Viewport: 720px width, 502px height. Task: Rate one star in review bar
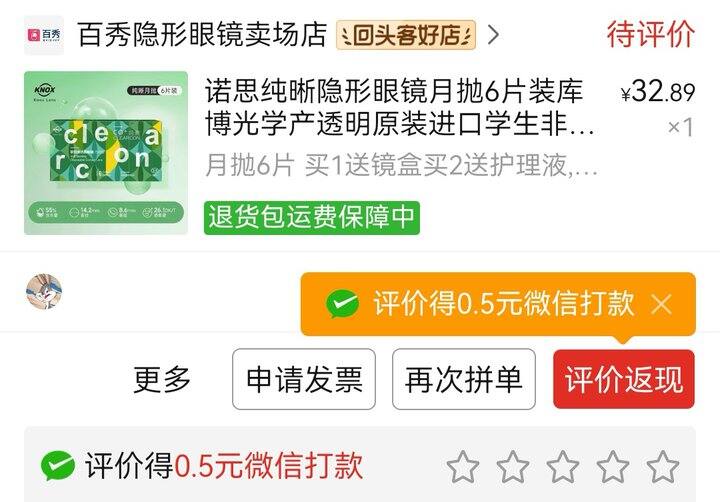[x=463, y=467]
